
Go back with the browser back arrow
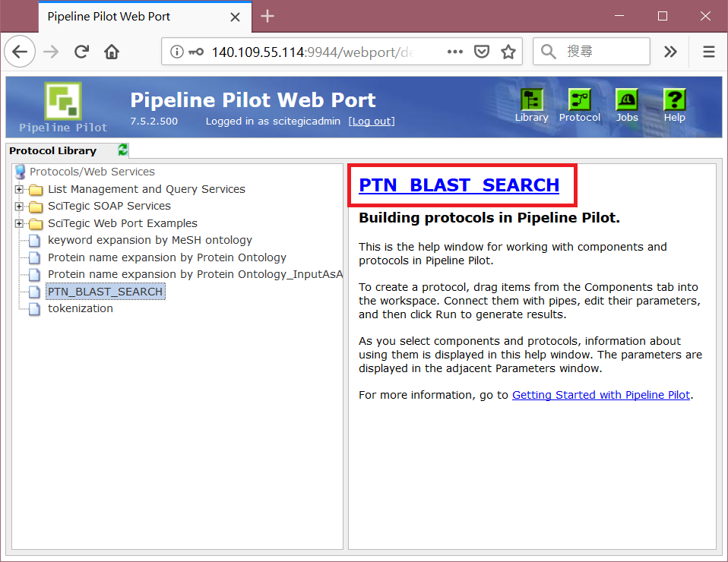tap(20, 52)
